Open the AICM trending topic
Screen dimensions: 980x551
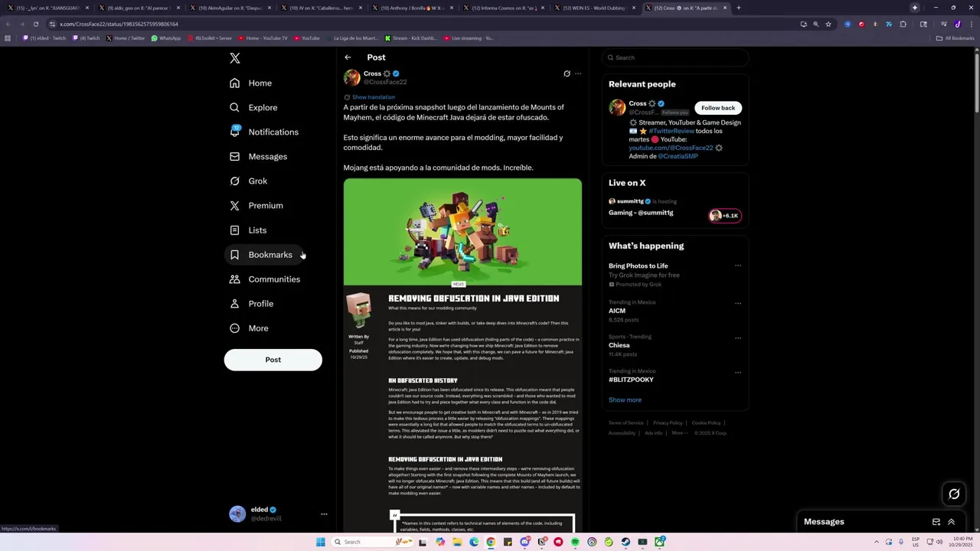point(617,311)
